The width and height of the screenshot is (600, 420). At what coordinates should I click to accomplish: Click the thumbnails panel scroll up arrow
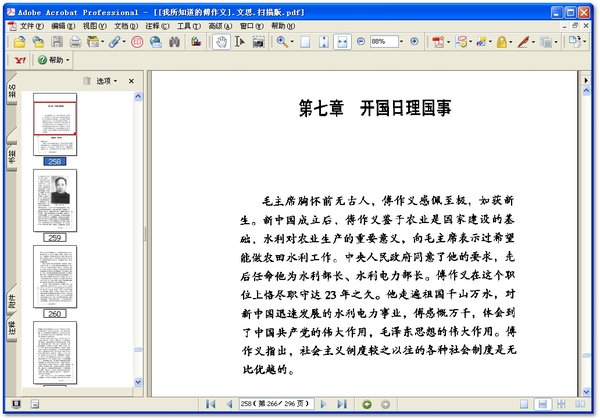(x=138, y=96)
